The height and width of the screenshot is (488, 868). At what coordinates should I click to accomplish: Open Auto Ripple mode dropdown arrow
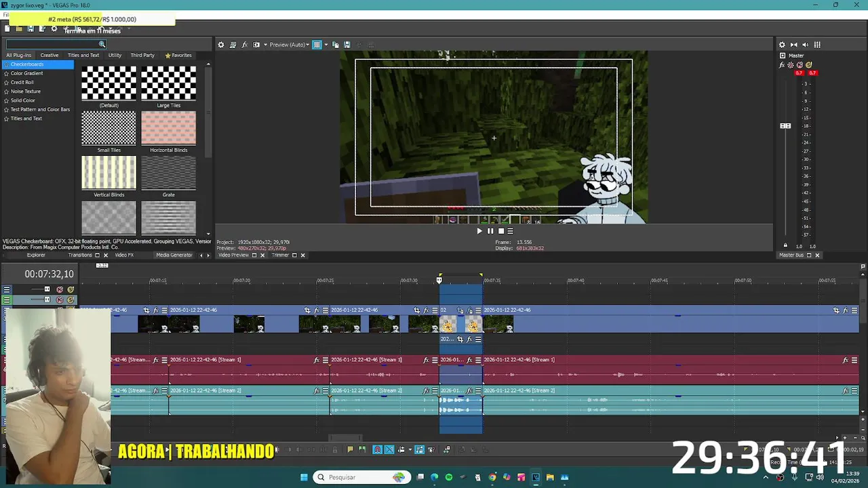(410, 449)
